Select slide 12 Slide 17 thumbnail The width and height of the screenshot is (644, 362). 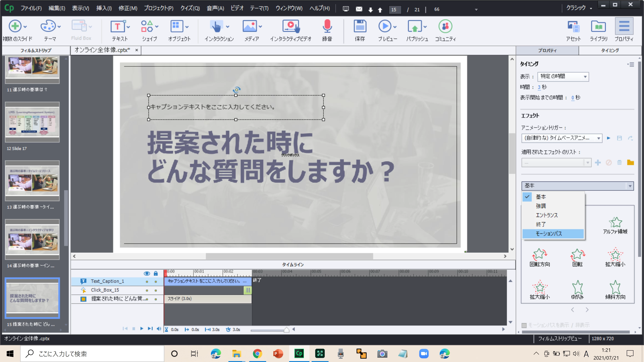[x=32, y=122]
